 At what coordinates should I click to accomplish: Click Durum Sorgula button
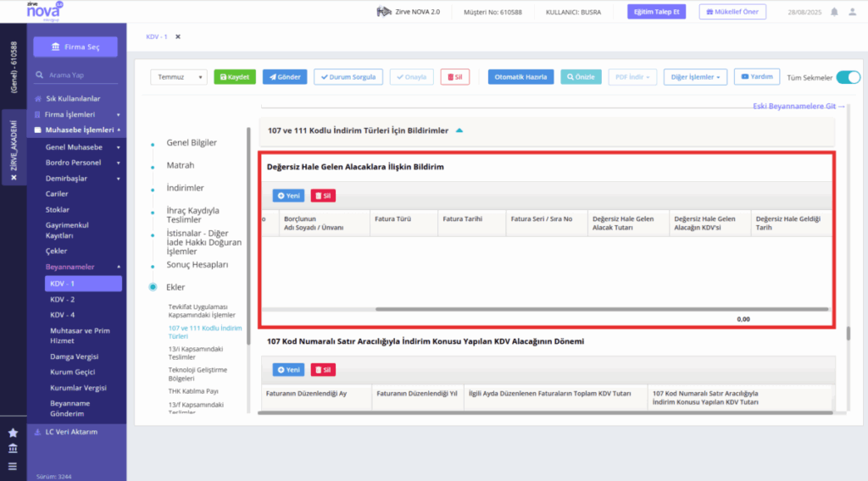(348, 77)
